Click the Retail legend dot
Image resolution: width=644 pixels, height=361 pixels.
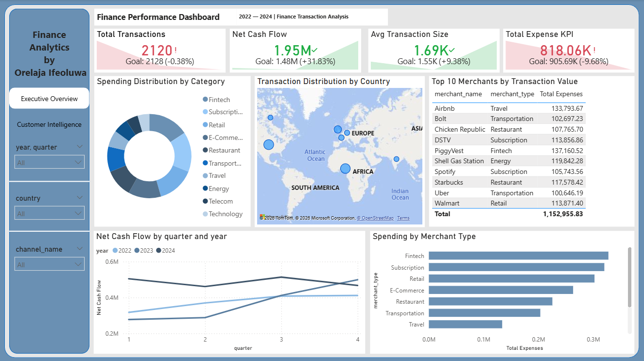click(206, 125)
